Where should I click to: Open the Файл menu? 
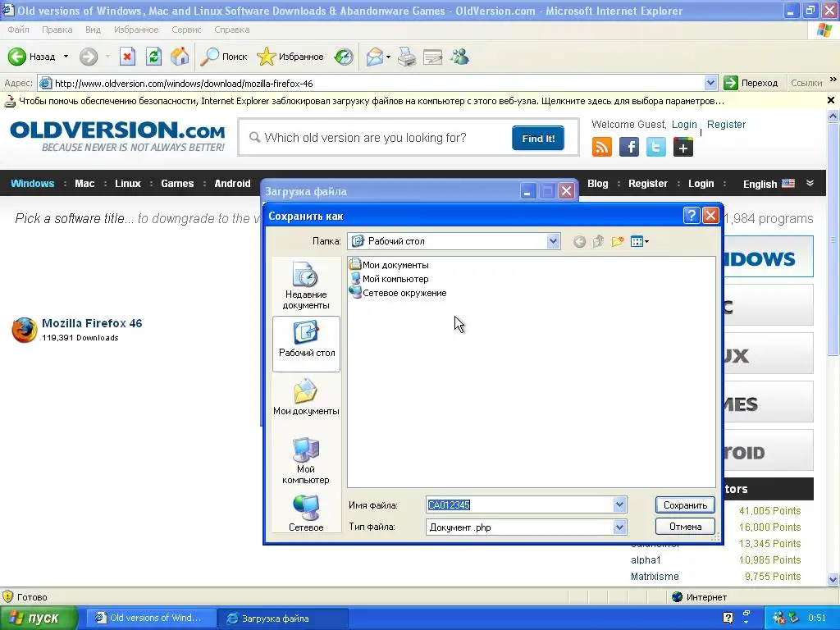click(19, 30)
